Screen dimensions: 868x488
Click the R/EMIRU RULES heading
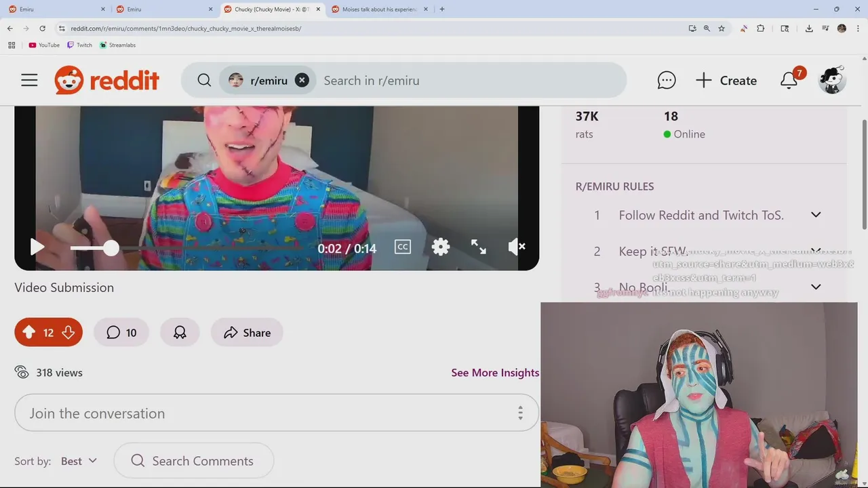(x=615, y=186)
